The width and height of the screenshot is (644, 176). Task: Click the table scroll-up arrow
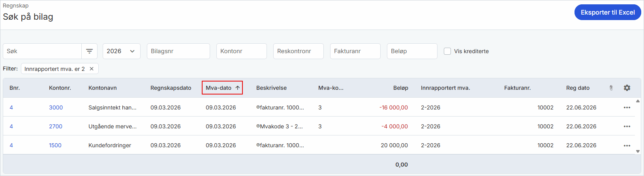tap(638, 101)
